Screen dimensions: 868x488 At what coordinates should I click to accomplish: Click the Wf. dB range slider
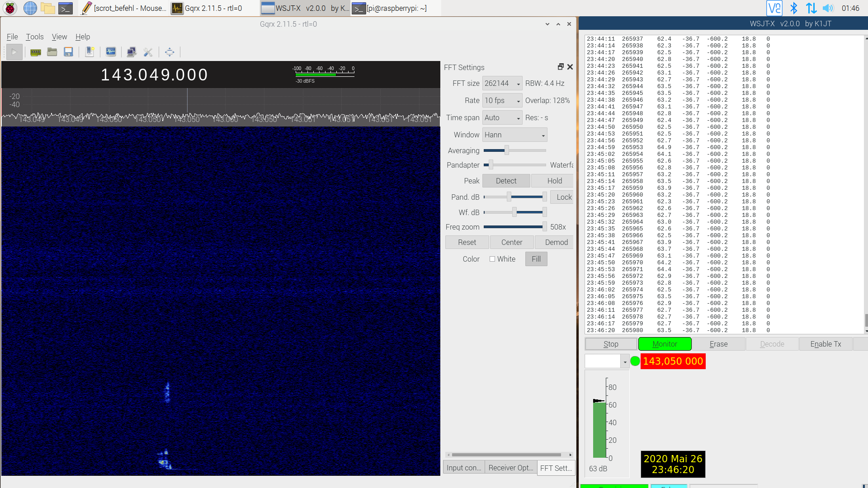[x=515, y=212]
